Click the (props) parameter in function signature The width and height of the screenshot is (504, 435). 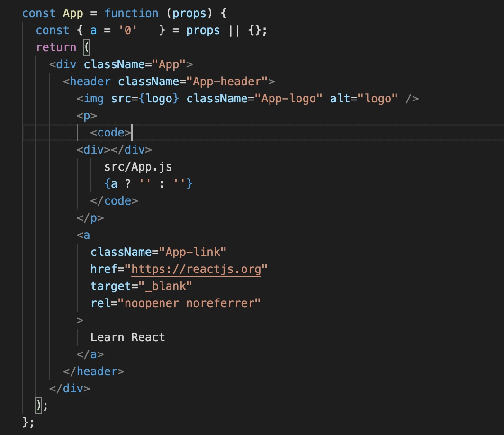point(189,13)
